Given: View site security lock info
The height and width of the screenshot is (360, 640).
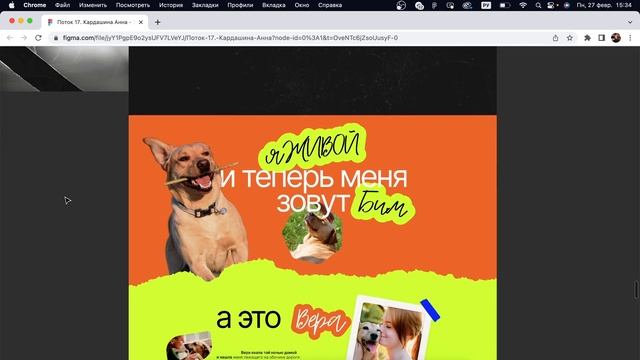Looking at the screenshot, I should tap(56, 38).
